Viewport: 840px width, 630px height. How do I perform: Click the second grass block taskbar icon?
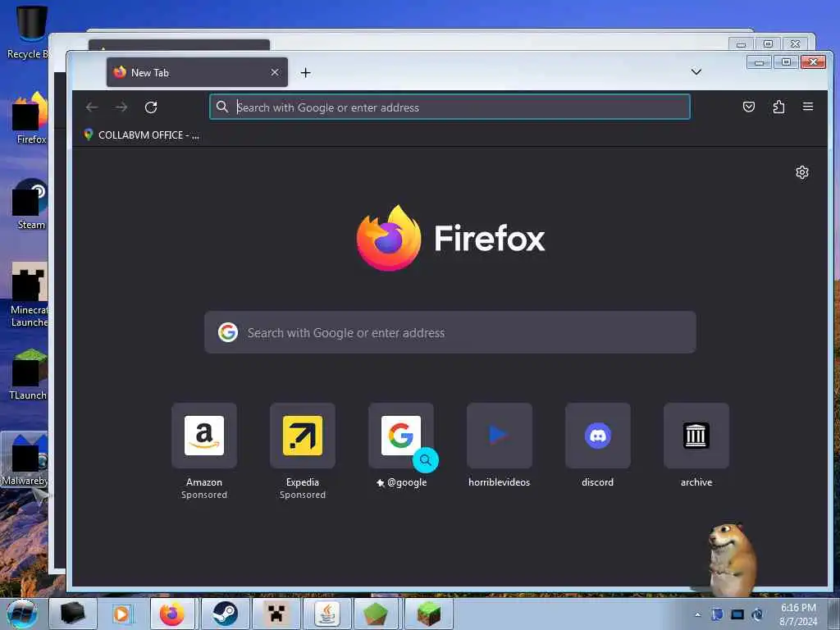pos(428,614)
